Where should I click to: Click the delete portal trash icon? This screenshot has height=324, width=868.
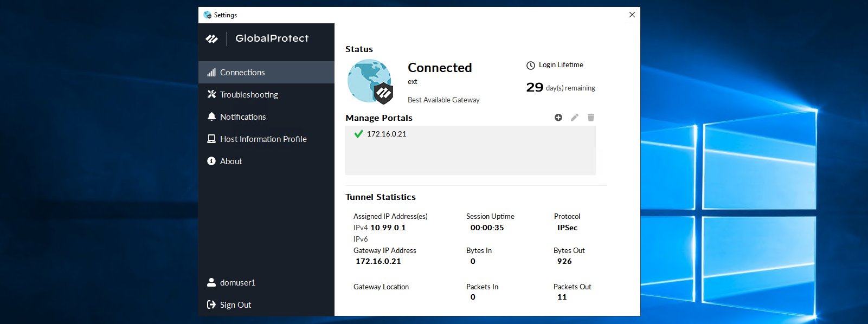(x=591, y=118)
